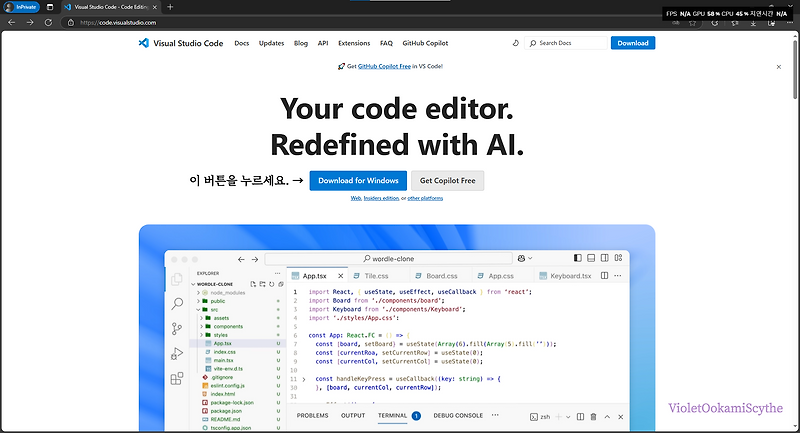The height and width of the screenshot is (433, 800).
Task: Open the API page
Action: point(323,43)
